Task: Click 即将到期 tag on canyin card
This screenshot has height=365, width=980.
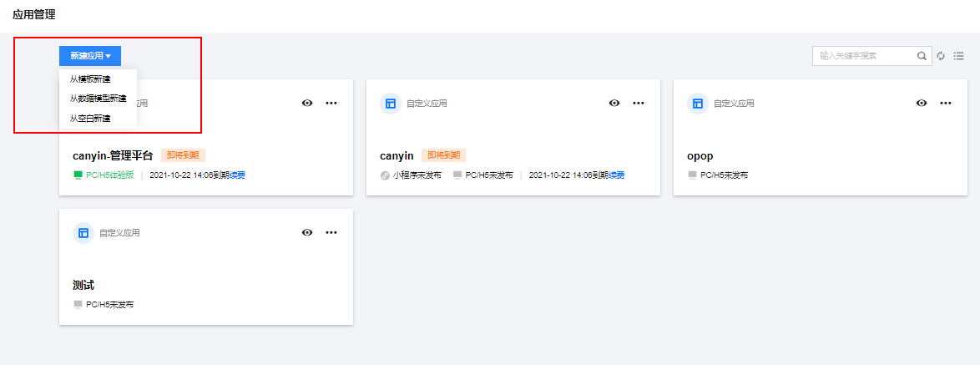Action: [x=444, y=155]
